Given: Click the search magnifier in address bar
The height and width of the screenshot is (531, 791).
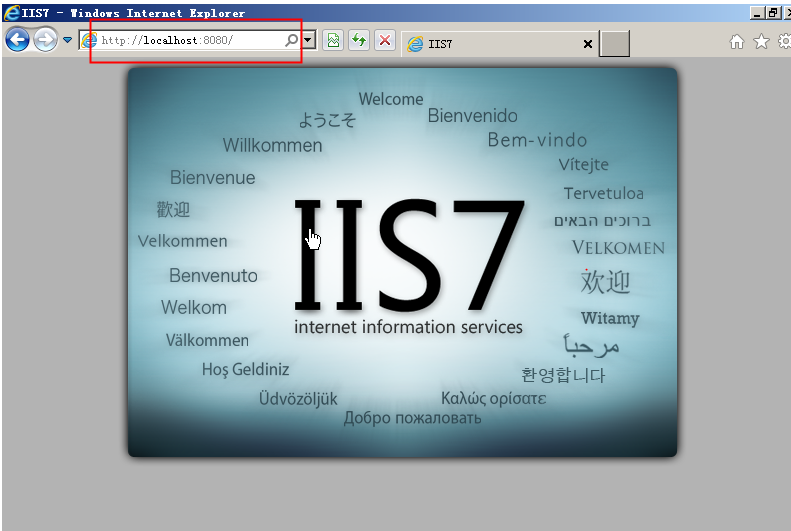Looking at the screenshot, I should [291, 41].
